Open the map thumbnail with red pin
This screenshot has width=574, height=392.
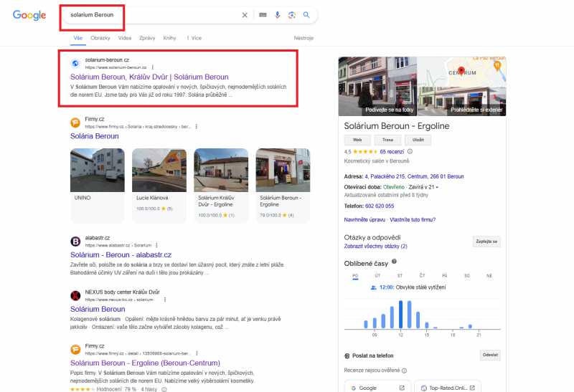(x=462, y=72)
